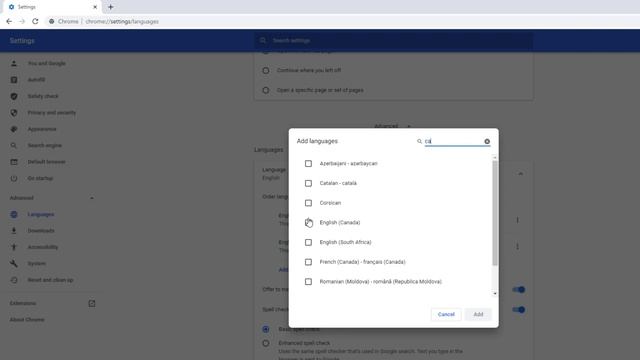The width and height of the screenshot is (640, 360).
Task: Go back with browser back arrow
Action: pyautogui.click(x=9, y=21)
